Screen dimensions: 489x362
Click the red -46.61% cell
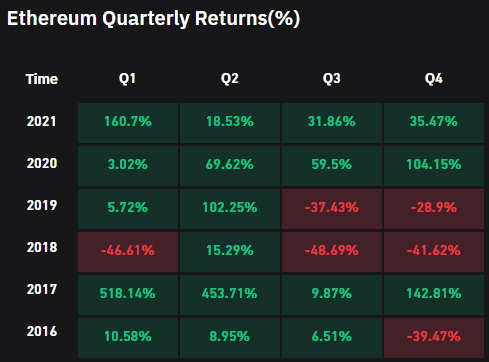[x=128, y=252]
